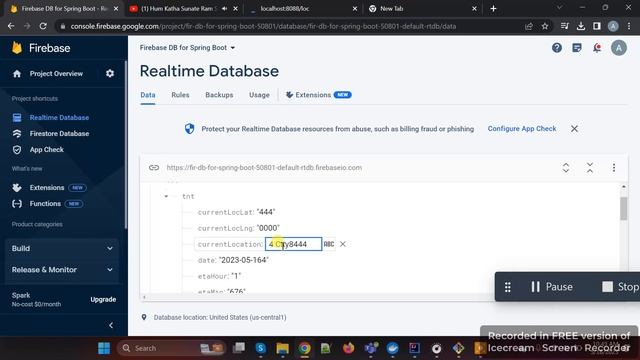Switch to the Usage tab

(259, 95)
